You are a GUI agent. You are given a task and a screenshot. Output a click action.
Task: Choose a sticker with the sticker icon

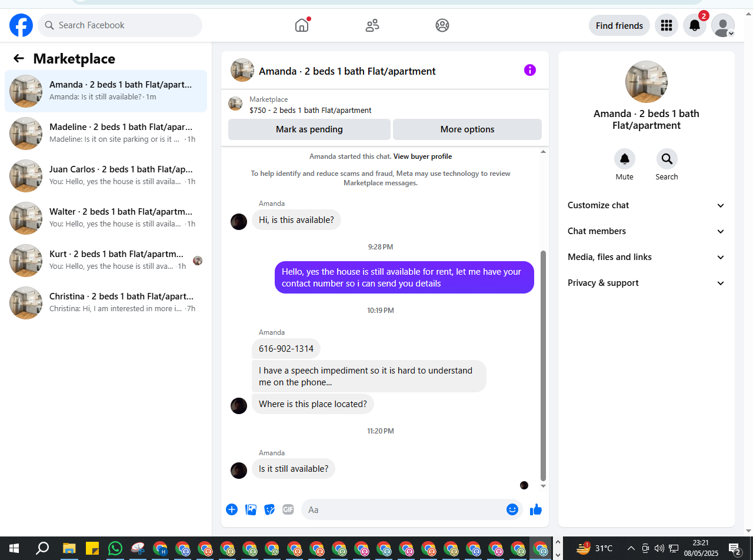click(269, 509)
